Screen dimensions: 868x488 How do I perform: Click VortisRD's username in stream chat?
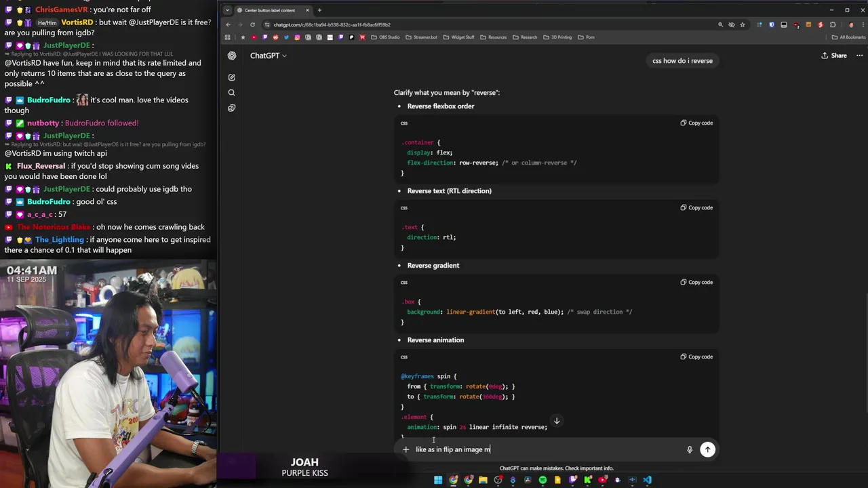point(77,22)
